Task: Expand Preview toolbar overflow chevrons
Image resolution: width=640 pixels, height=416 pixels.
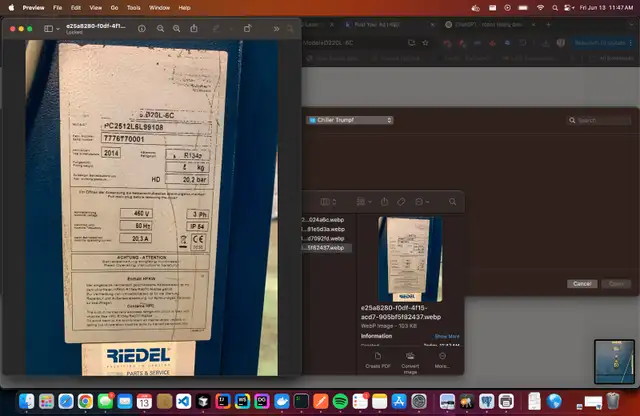Action: coord(276,29)
